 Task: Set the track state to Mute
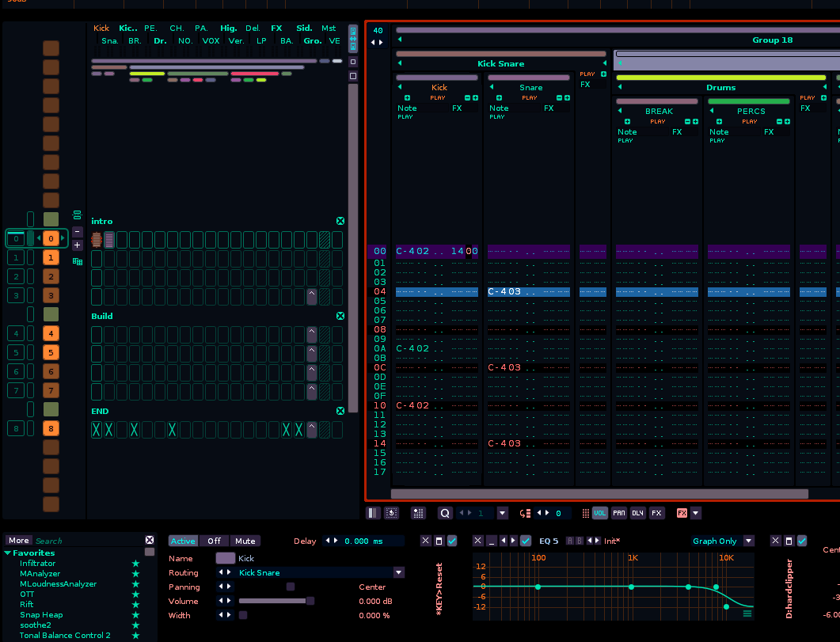click(245, 541)
